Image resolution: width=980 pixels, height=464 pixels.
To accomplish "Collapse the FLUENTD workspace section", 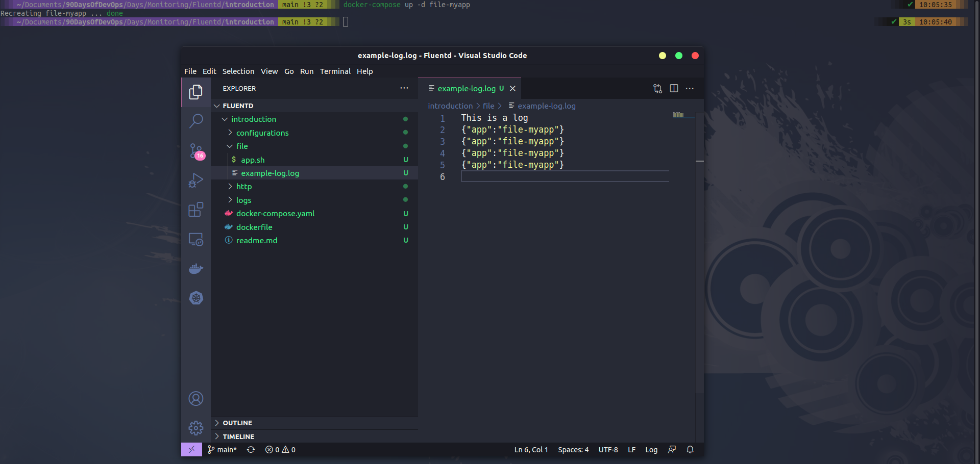I will tap(314, 106).
